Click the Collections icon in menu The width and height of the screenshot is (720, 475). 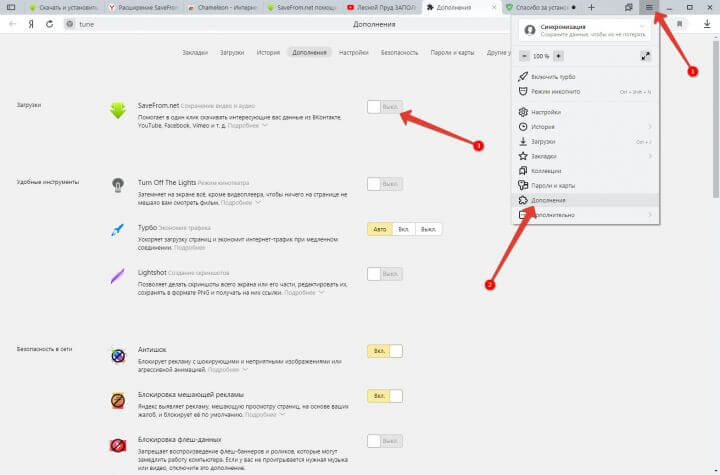point(523,171)
